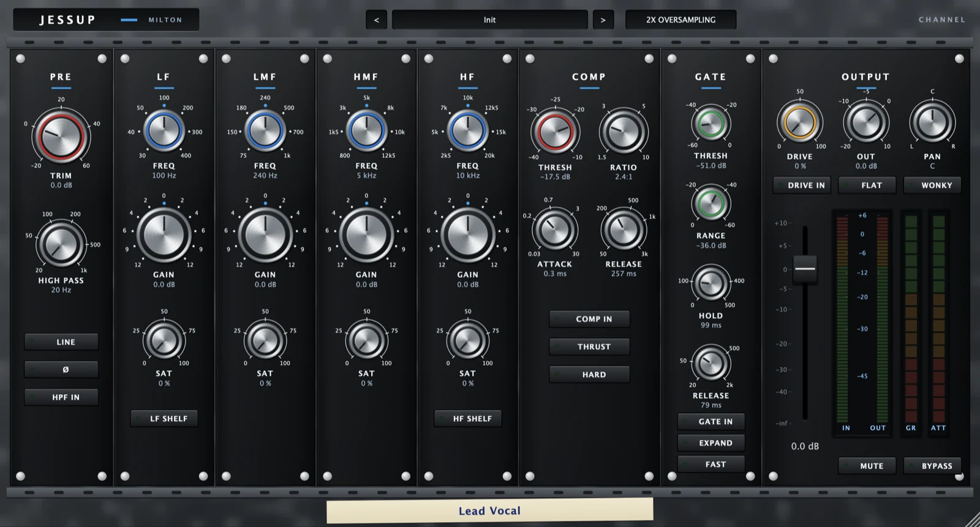Enable the COMP IN switch

tap(589, 319)
